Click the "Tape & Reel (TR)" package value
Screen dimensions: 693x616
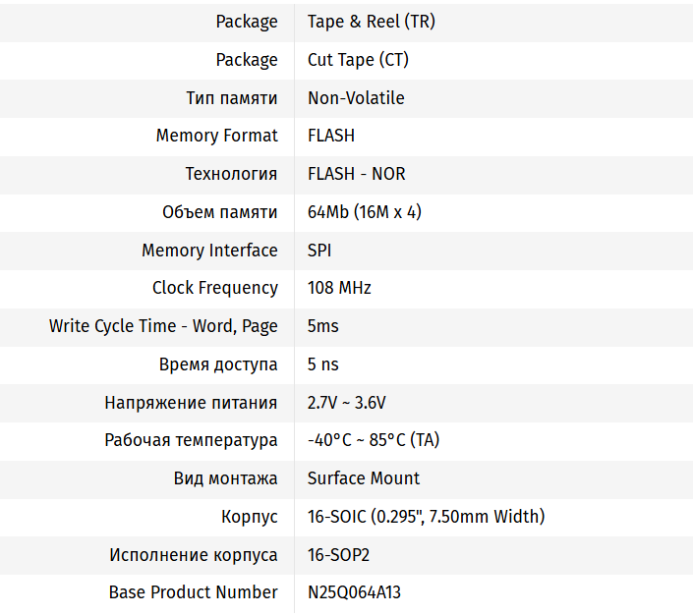(x=371, y=22)
